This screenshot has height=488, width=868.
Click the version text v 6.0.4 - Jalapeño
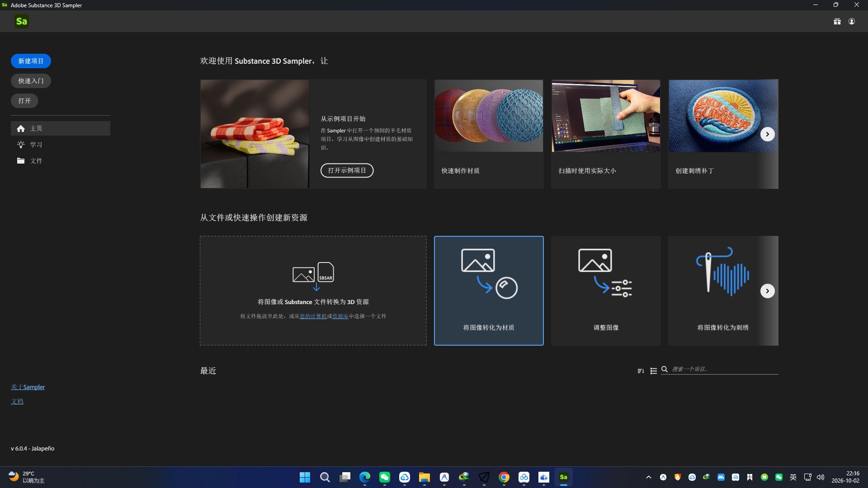pyautogui.click(x=33, y=449)
